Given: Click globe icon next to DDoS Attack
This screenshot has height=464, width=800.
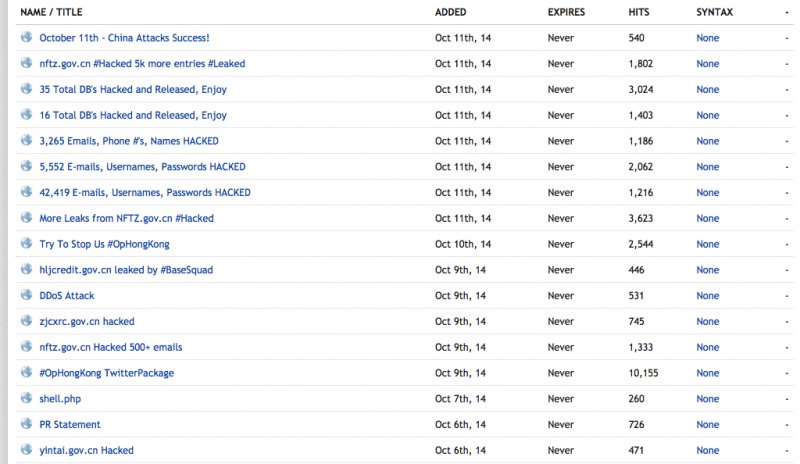Looking at the screenshot, I should point(27,295).
